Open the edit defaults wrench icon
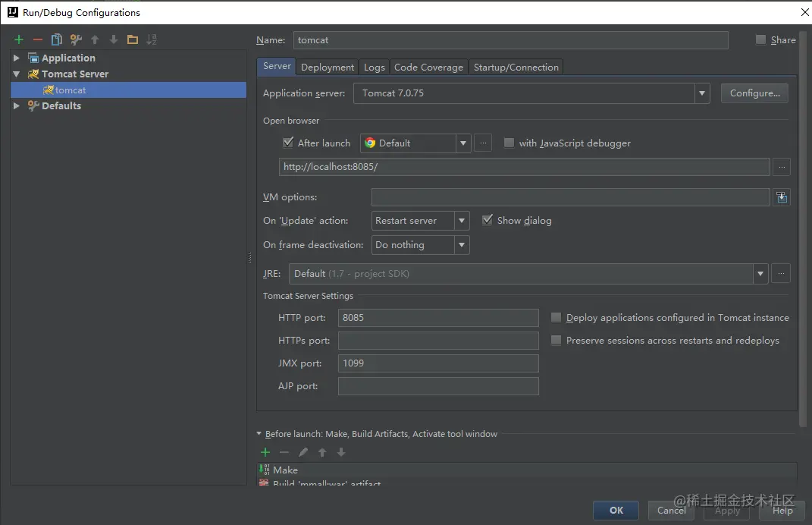Viewport: 812px width, 525px height. (76, 39)
